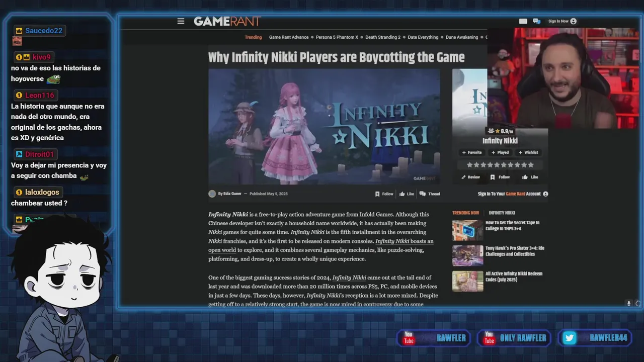The image size is (644, 362).
Task: Open the Dune Awakening topic
Action: pyautogui.click(x=462, y=37)
